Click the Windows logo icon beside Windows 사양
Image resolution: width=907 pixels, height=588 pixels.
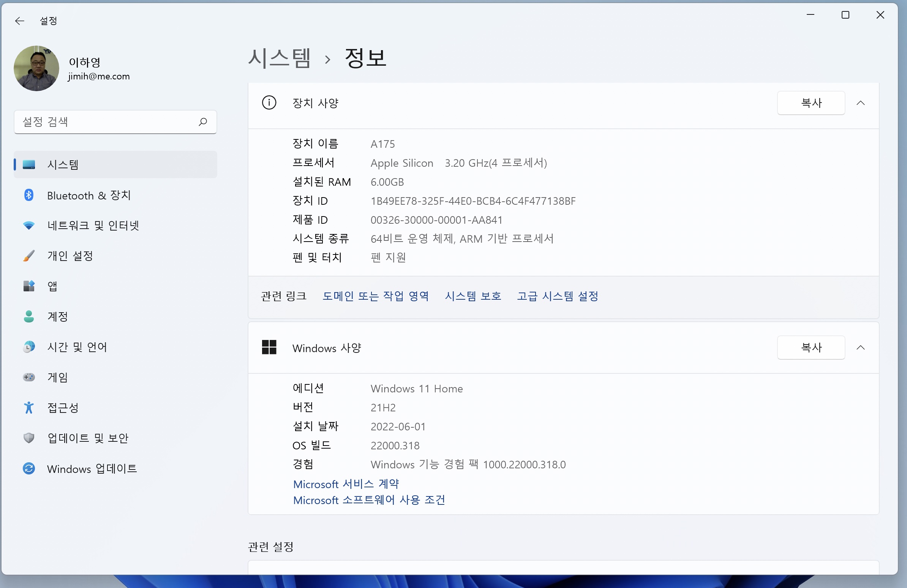click(269, 347)
